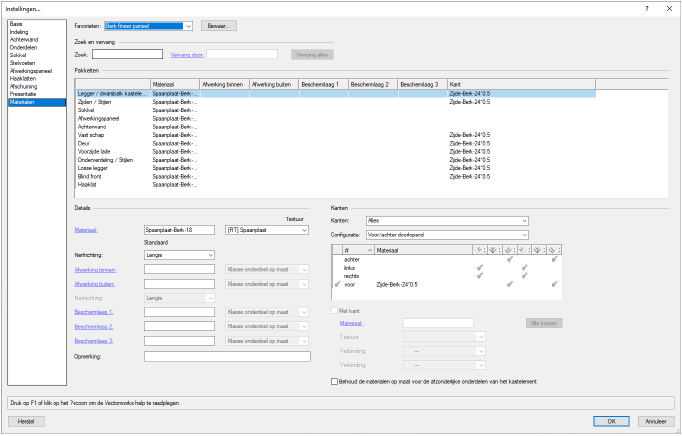Tick the 'Behoud de materialen op maat' checkbox
Image resolution: width=682 pixels, height=436 pixels.
(334, 382)
